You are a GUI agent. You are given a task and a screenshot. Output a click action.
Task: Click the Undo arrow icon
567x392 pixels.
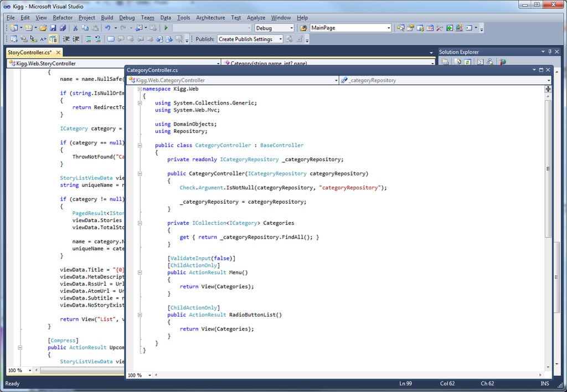[x=108, y=28]
